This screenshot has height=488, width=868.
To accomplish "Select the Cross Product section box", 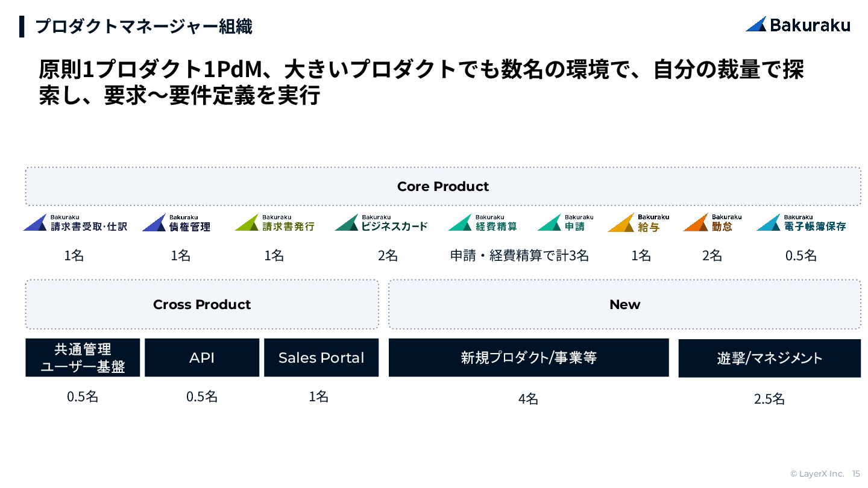I will [x=202, y=304].
